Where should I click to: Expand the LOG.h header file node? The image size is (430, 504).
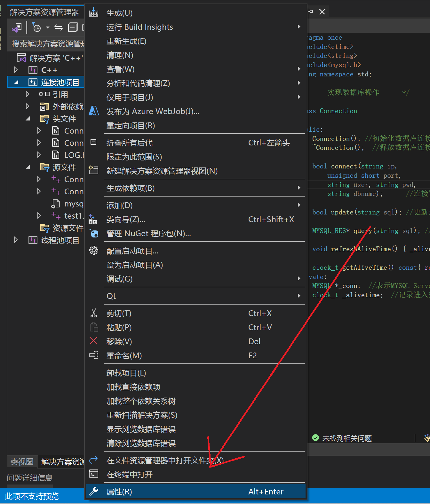click(x=39, y=155)
